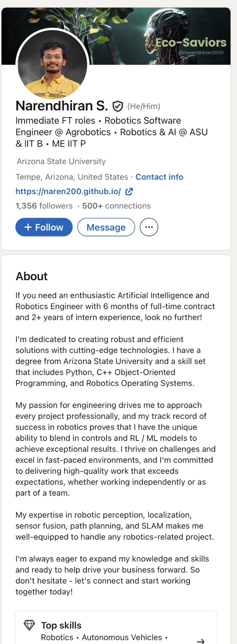Click the diamond Top skills icon
This screenshot has height=644, width=237.
[29, 625]
